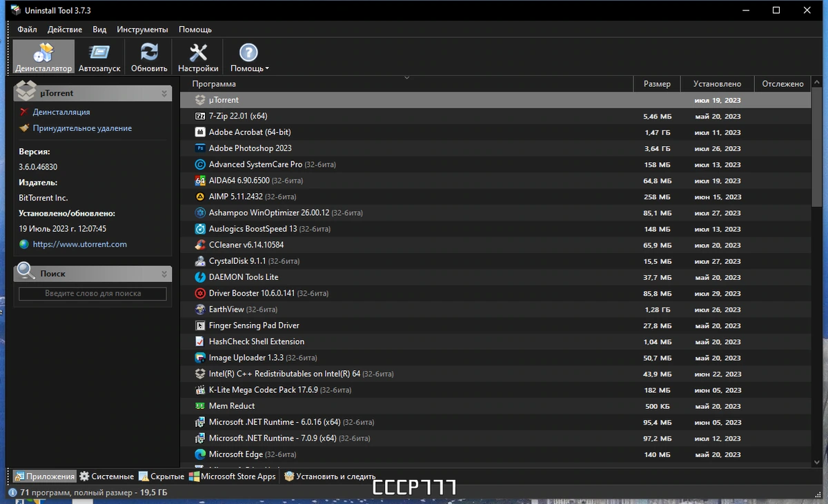Click the AIDA64 icon
This screenshot has width=828, height=504.
click(x=200, y=181)
